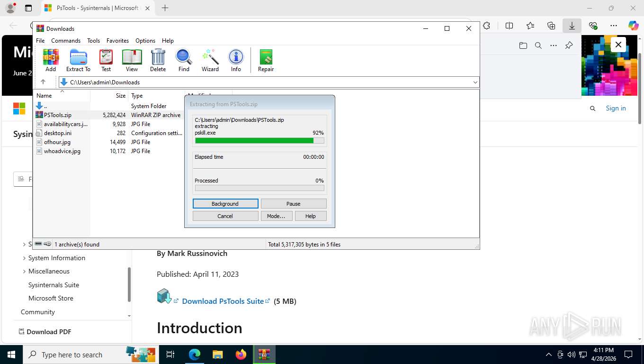Click the Edge Downloads toolbar icon
The width and height of the screenshot is (644, 364).
coord(572,26)
